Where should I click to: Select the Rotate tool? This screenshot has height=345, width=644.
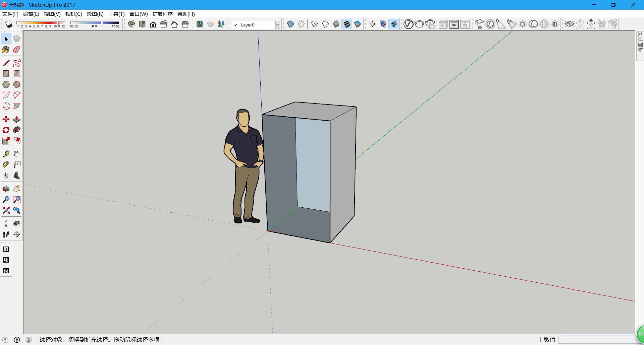click(6, 130)
